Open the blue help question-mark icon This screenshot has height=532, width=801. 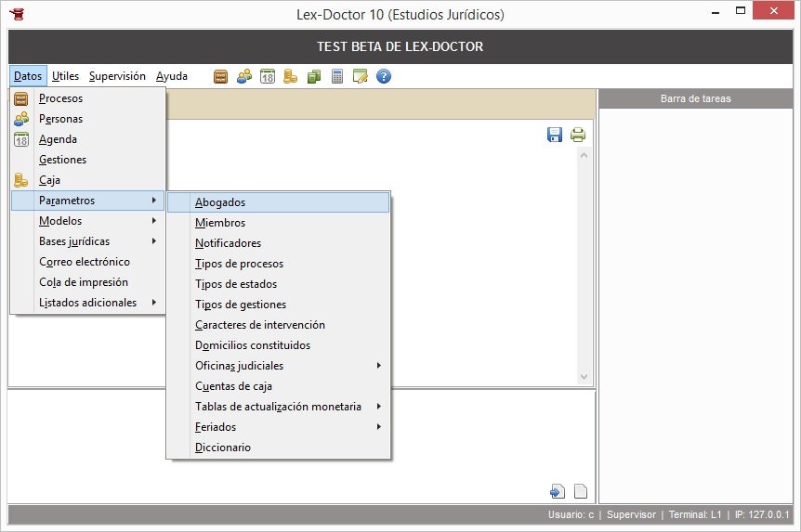point(384,76)
